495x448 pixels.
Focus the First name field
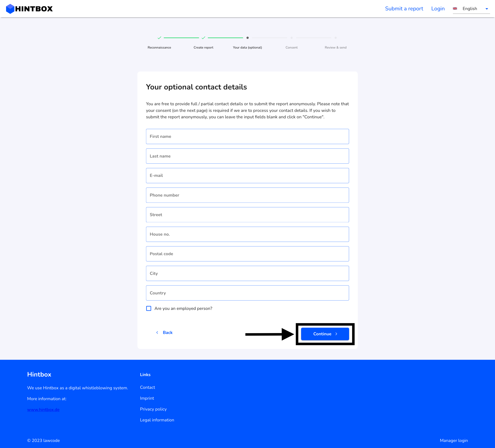point(247,136)
